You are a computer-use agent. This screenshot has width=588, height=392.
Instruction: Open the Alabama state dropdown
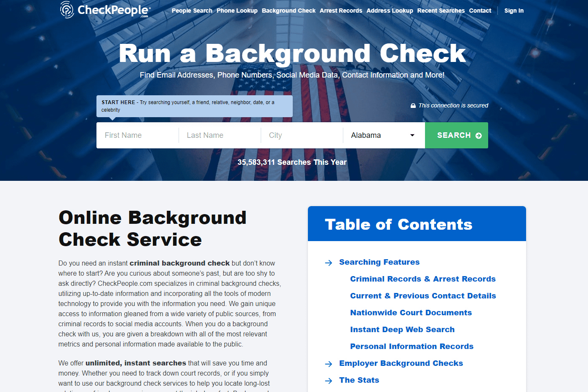pyautogui.click(x=384, y=135)
